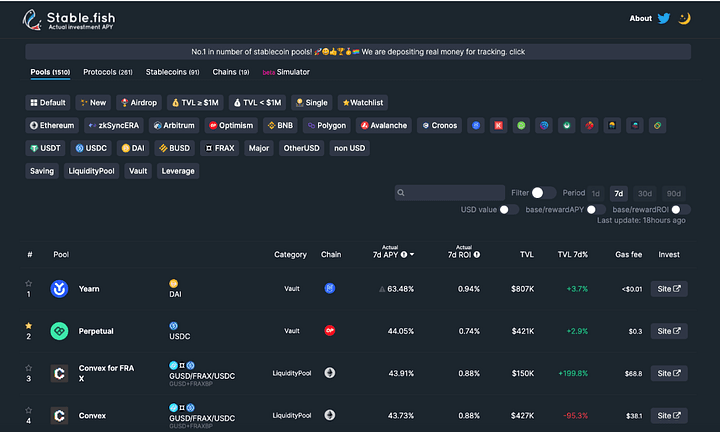Open Site link for Perpetual pool

click(669, 331)
